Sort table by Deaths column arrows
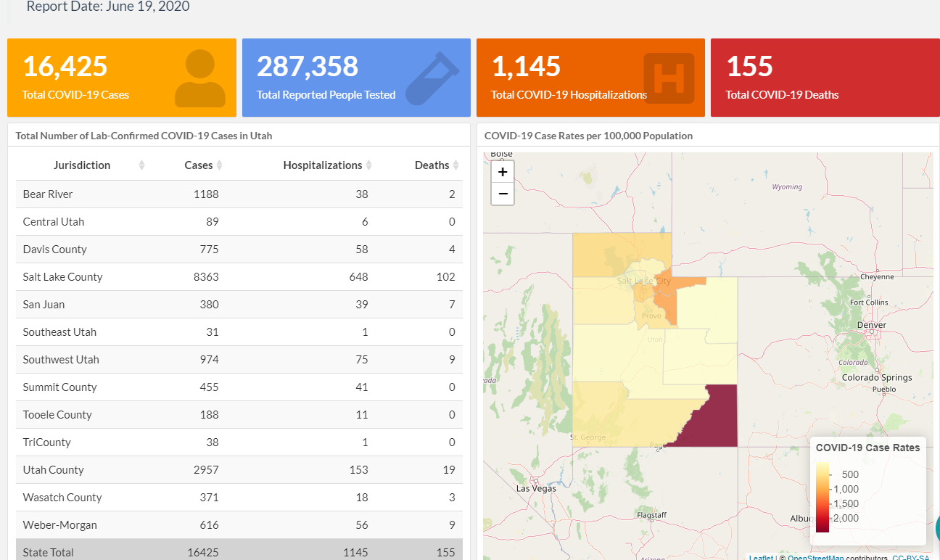This screenshot has width=940, height=560. point(455,165)
